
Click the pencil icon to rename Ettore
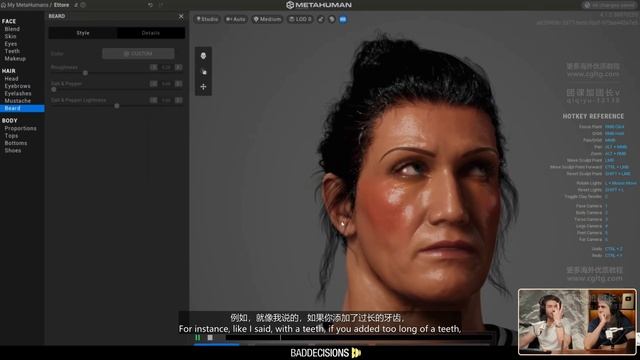pos(76,5)
